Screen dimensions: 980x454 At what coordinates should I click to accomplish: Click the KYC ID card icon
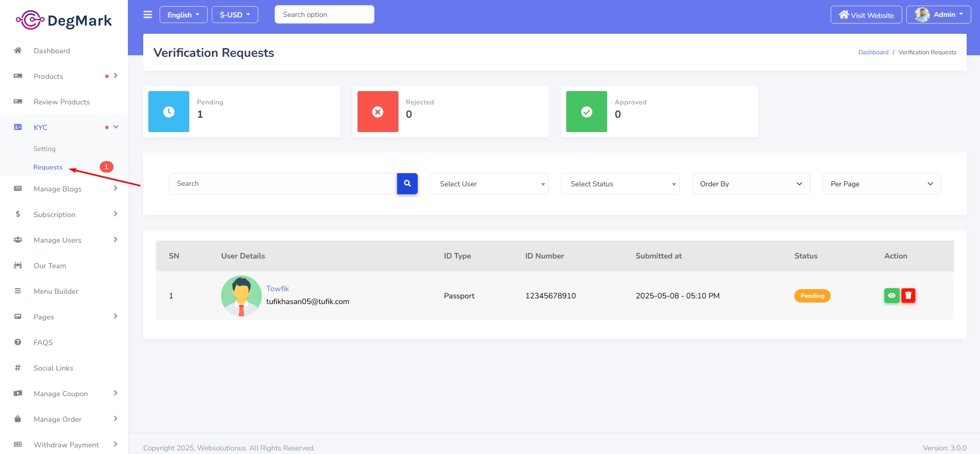coord(18,127)
